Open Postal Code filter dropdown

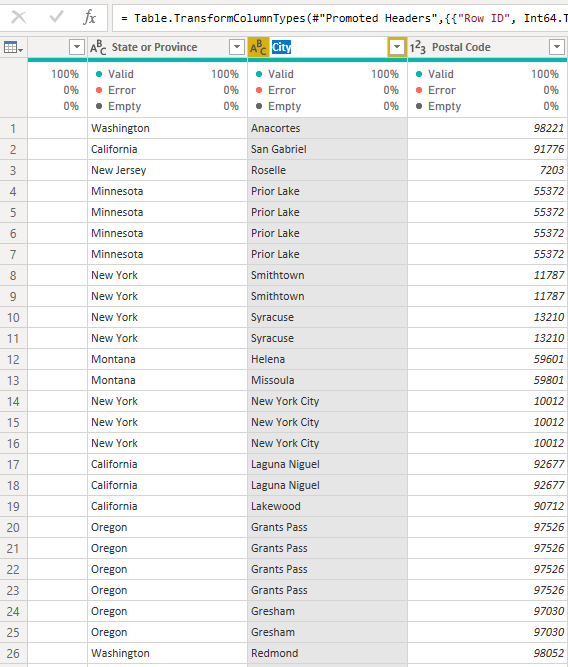tap(557, 47)
